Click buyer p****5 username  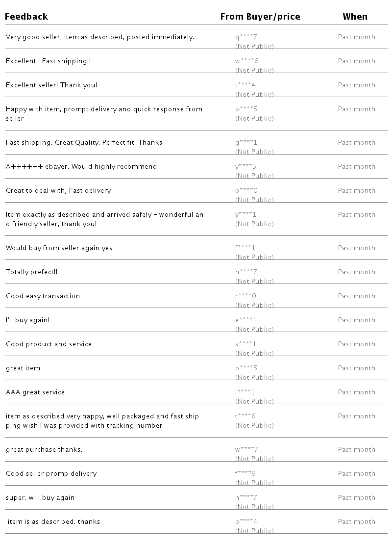pos(246,368)
